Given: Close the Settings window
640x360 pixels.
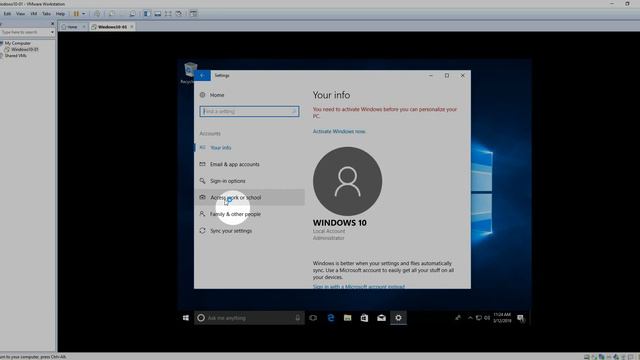Looking at the screenshot, I should pyautogui.click(x=462, y=76).
